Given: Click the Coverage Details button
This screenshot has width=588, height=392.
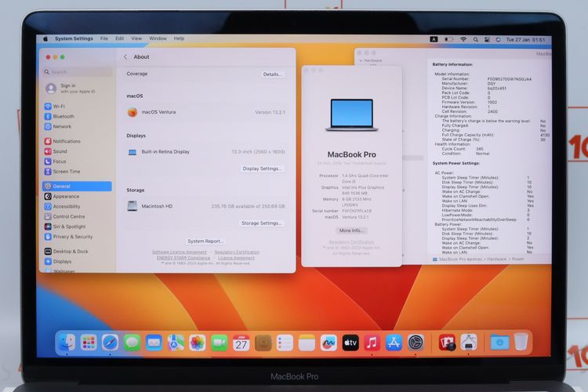Looking at the screenshot, I should [273, 74].
